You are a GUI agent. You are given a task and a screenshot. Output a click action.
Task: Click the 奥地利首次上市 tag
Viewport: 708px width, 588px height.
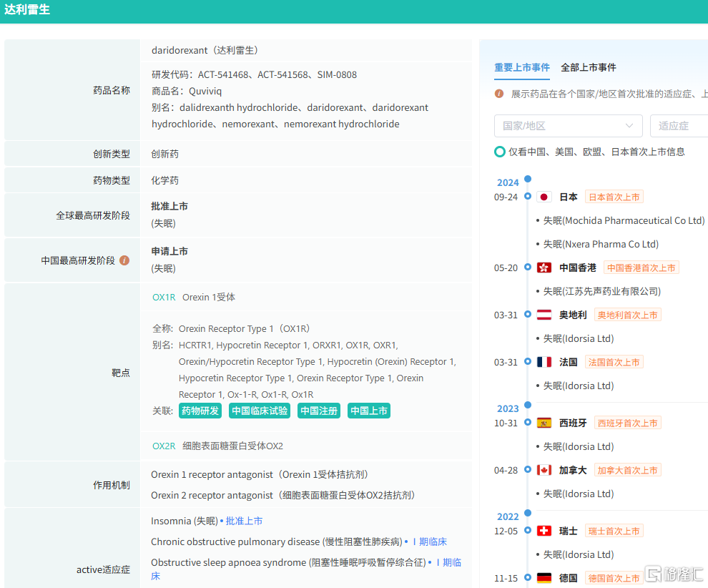[628, 315]
